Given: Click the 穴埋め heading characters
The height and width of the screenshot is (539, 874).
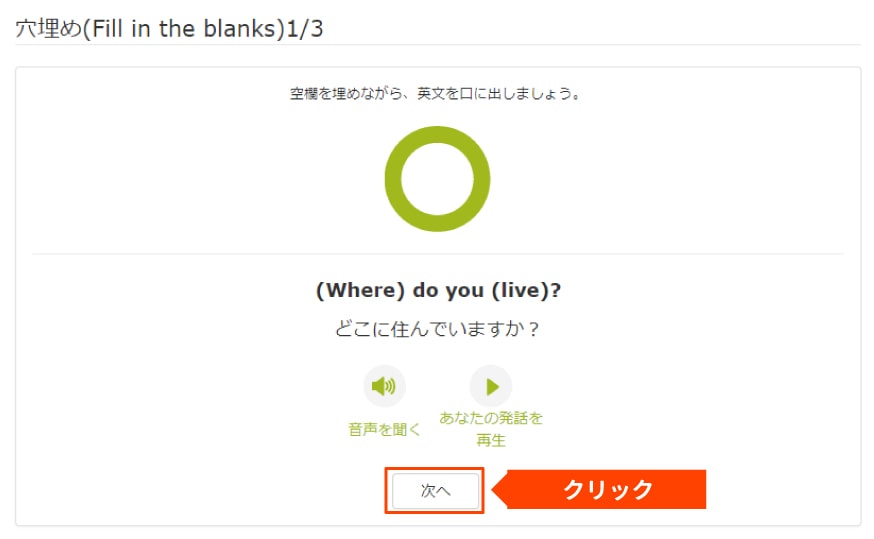Looking at the screenshot, I should [x=48, y=29].
